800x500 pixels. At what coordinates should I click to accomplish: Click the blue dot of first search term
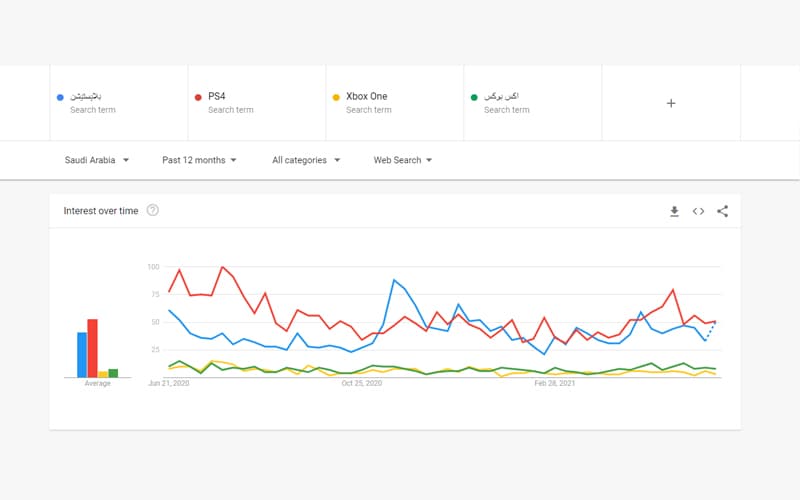tap(61, 97)
